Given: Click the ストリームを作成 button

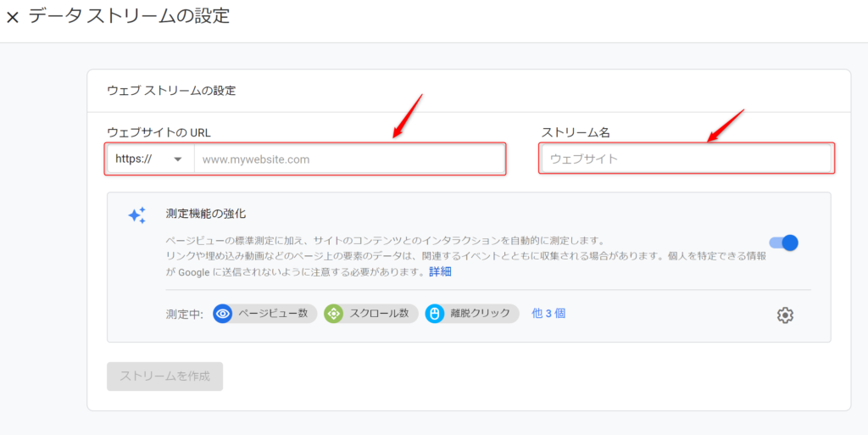Looking at the screenshot, I should coord(165,376).
